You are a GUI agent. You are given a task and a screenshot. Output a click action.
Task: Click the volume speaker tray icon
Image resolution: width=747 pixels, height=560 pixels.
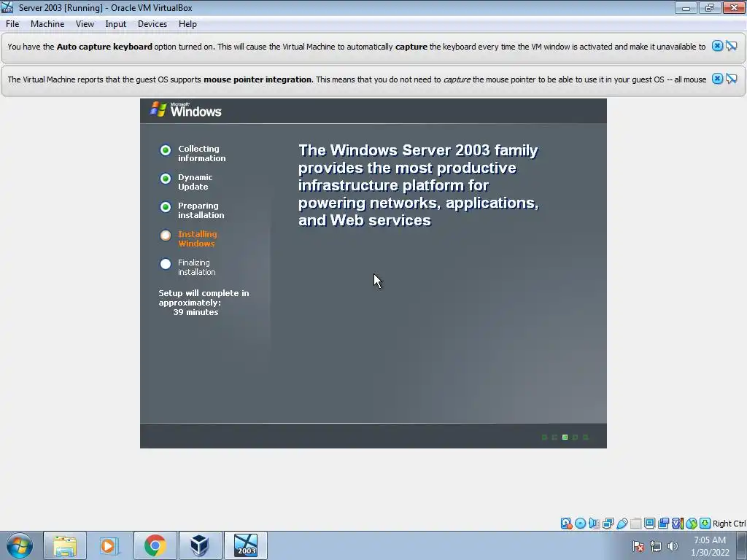point(673,547)
